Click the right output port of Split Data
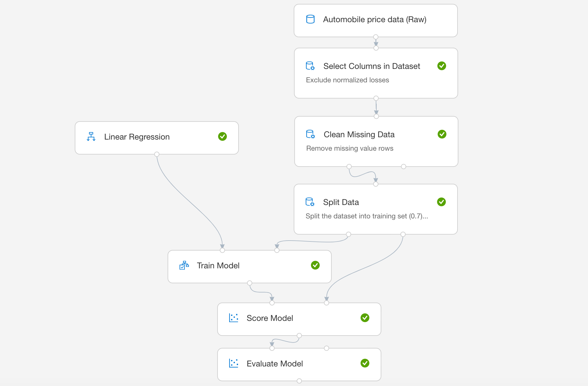588x386 pixels. click(x=403, y=234)
